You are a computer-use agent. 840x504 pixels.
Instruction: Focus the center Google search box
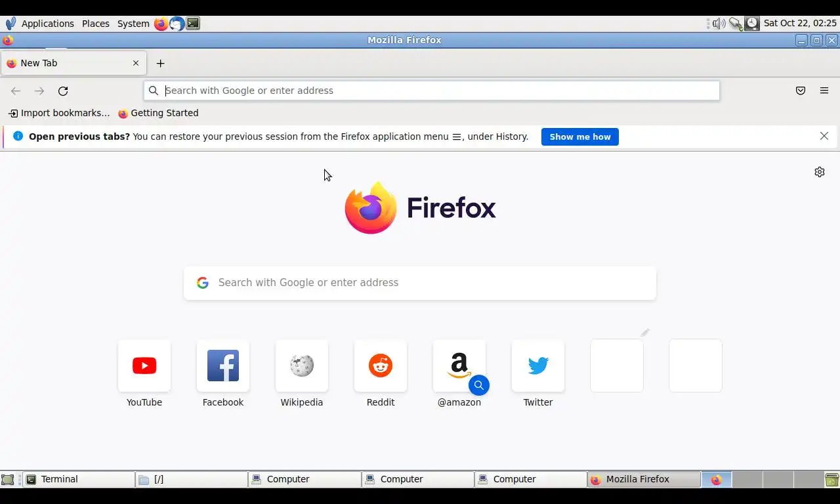click(x=420, y=283)
